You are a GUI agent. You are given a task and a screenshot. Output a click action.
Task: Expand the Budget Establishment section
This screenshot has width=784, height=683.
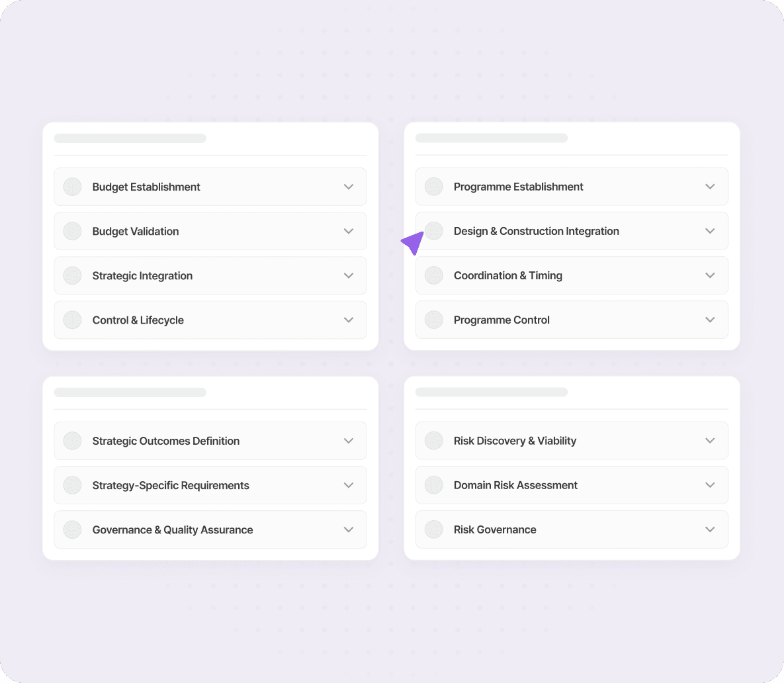click(349, 186)
